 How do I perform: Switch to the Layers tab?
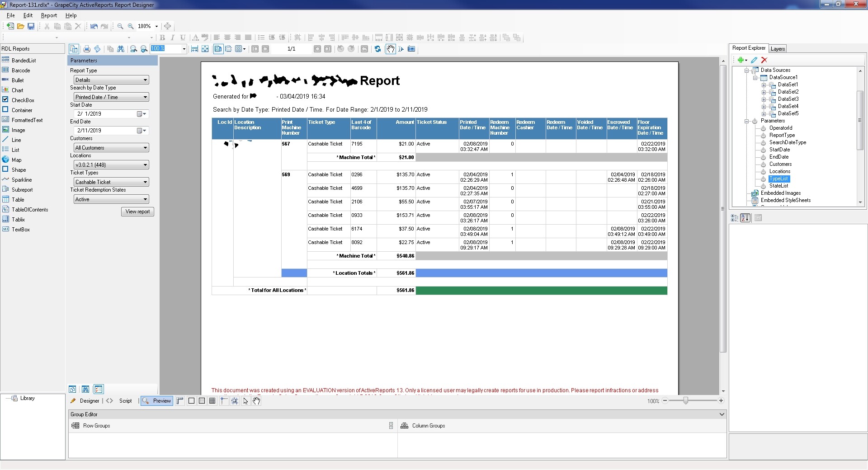[x=778, y=49]
